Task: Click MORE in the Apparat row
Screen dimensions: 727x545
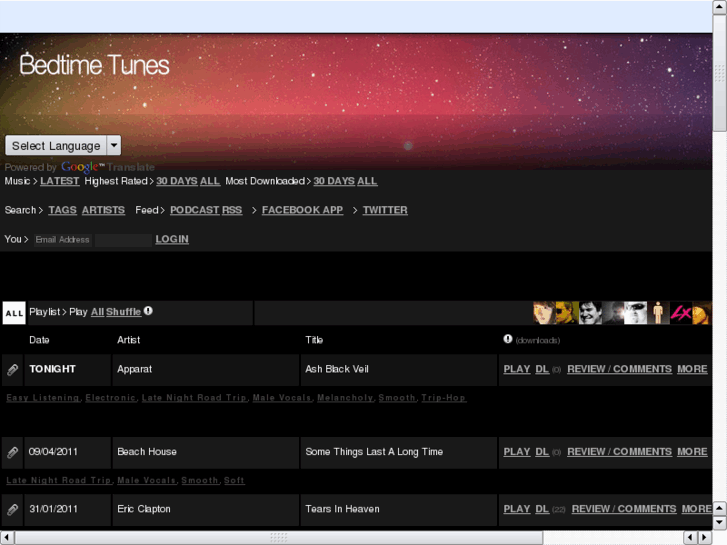Action: tap(692, 369)
